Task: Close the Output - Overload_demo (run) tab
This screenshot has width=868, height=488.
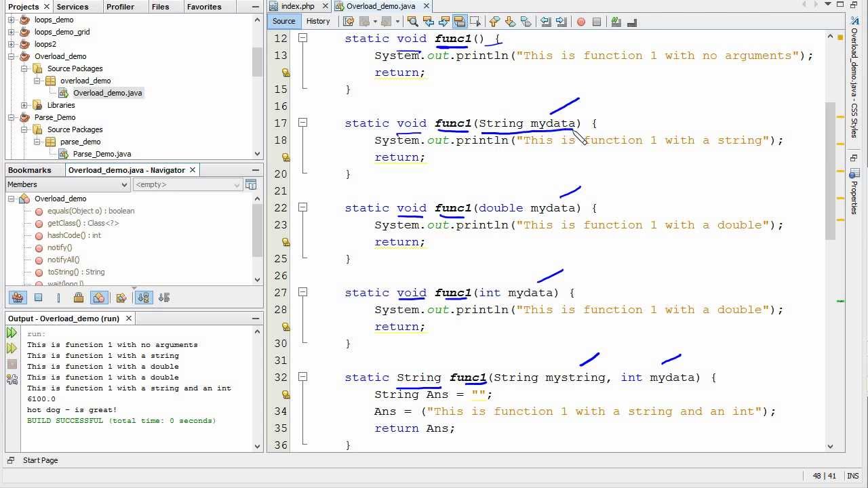Action: tap(129, 318)
